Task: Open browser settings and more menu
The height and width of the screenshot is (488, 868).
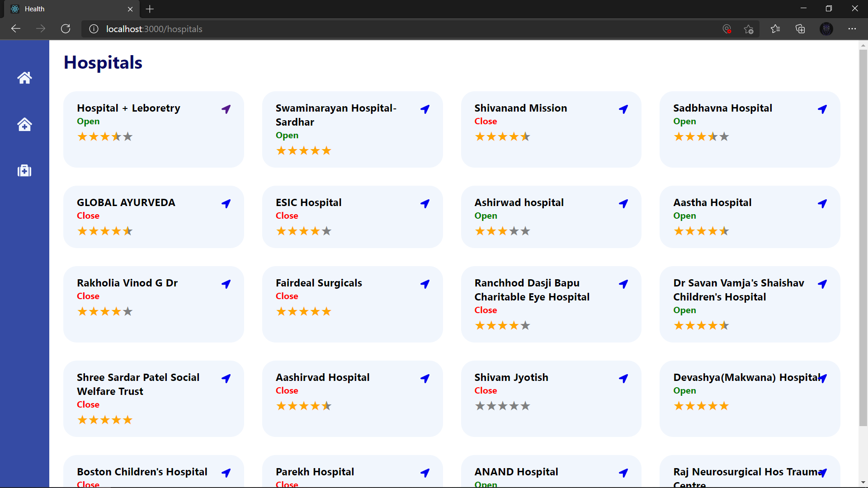Action: point(852,29)
